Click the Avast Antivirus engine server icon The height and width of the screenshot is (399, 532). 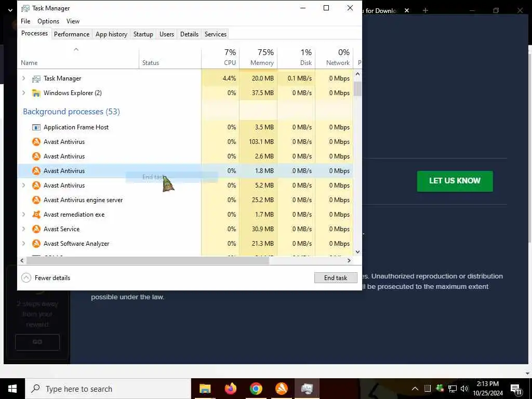[36, 200]
